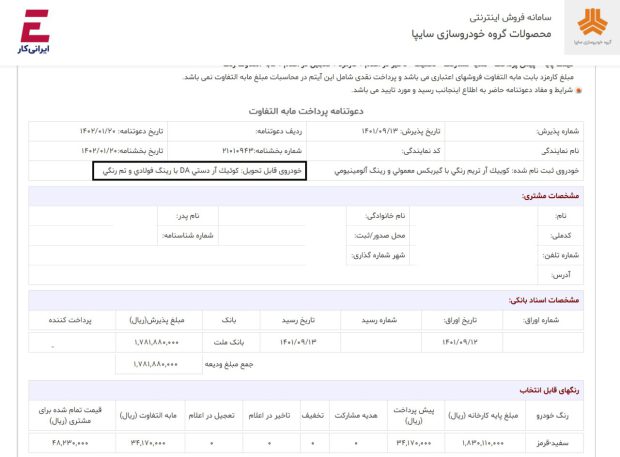The height and width of the screenshot is (457, 620).
Task: Click the 'رنگ خودرو' column header
Action: click(x=552, y=415)
